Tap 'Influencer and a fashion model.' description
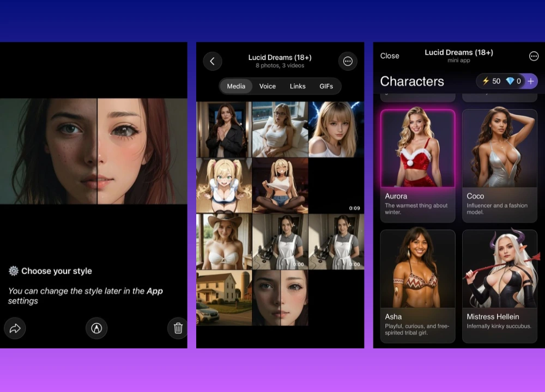The width and height of the screenshot is (545, 392). click(497, 209)
